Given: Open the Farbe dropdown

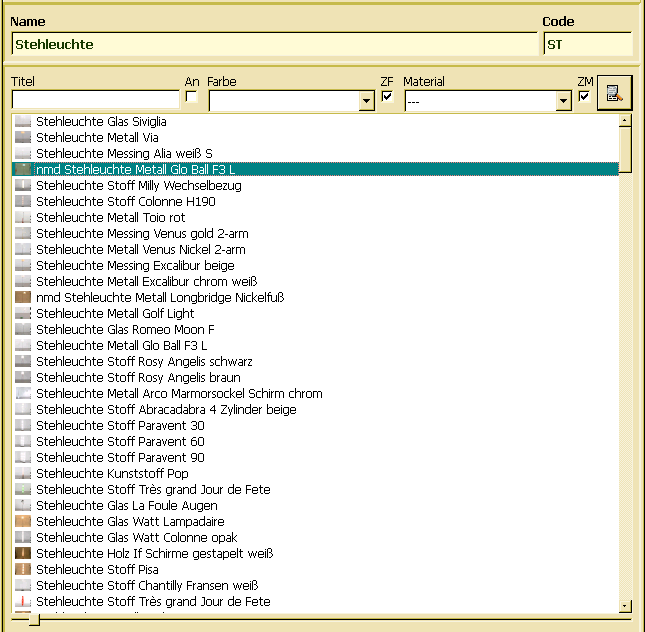Looking at the screenshot, I should (366, 102).
